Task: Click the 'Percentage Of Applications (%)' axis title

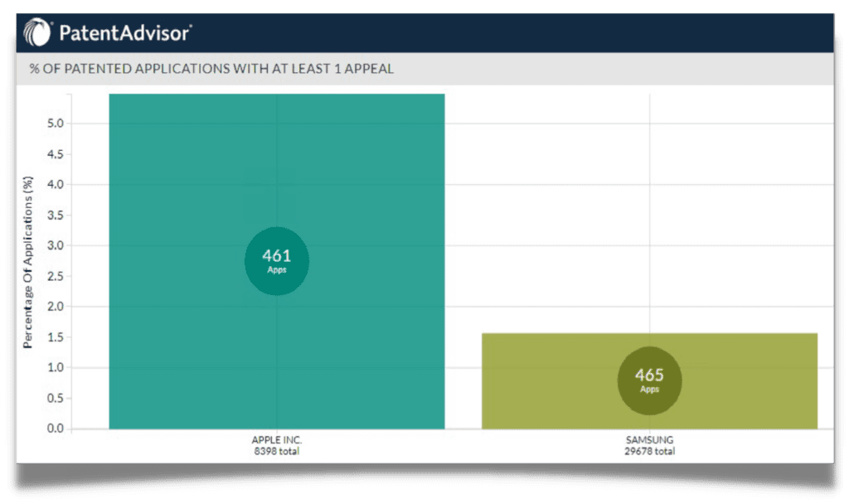Action: [27, 262]
